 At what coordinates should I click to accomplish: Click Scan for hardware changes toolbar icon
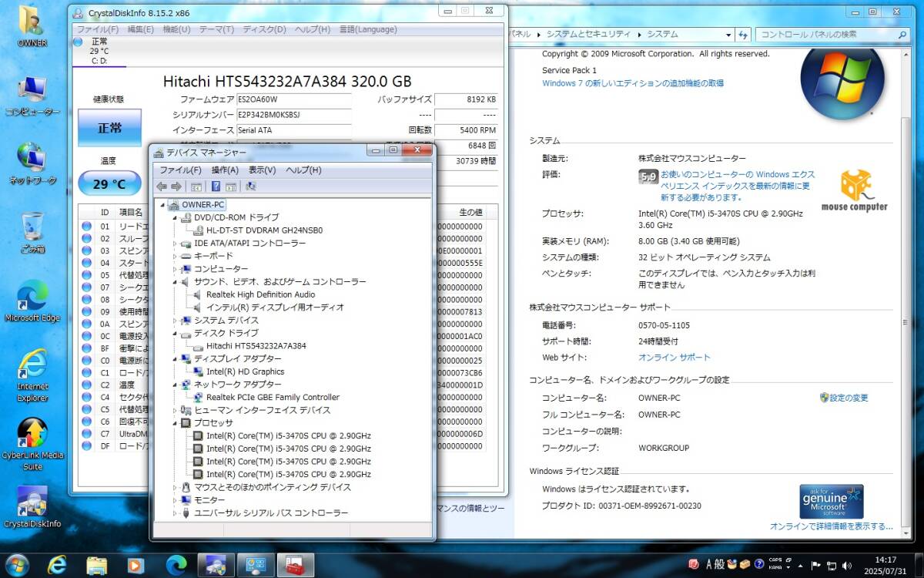tap(250, 187)
